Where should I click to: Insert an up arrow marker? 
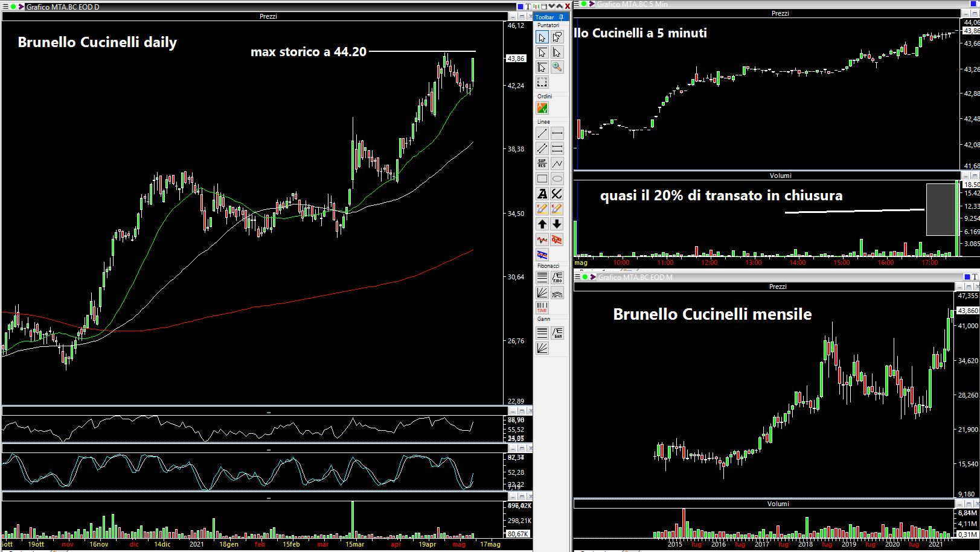click(542, 224)
